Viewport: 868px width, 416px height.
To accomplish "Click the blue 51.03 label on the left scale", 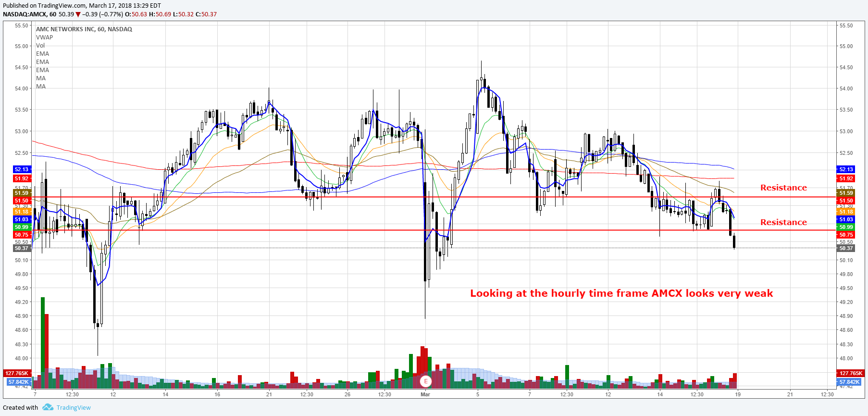I will click(x=22, y=219).
